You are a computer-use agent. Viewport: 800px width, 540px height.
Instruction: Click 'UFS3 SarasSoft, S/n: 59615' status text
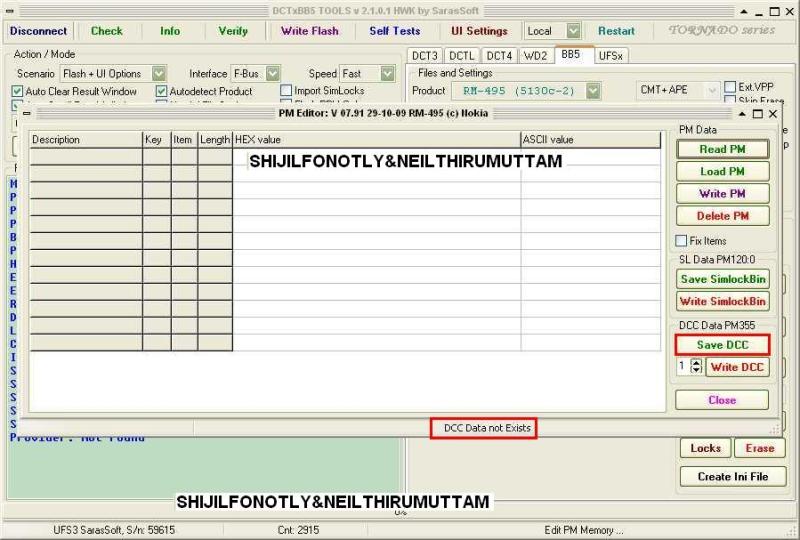pos(114,530)
